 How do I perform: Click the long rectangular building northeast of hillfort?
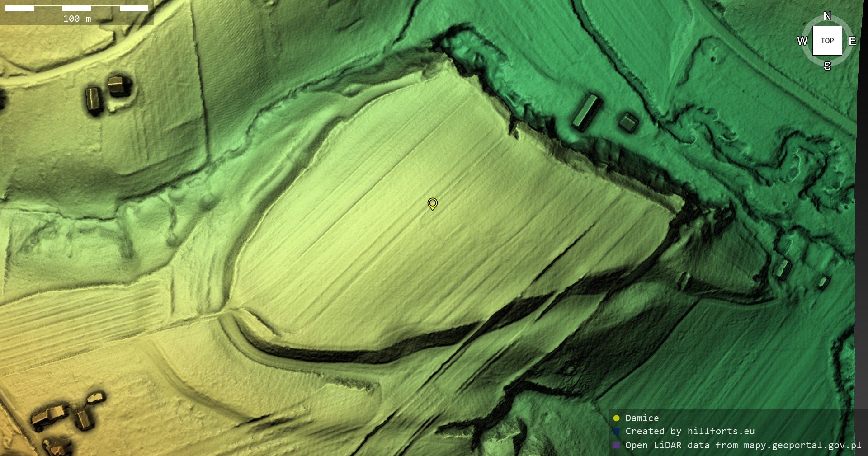pos(586,111)
